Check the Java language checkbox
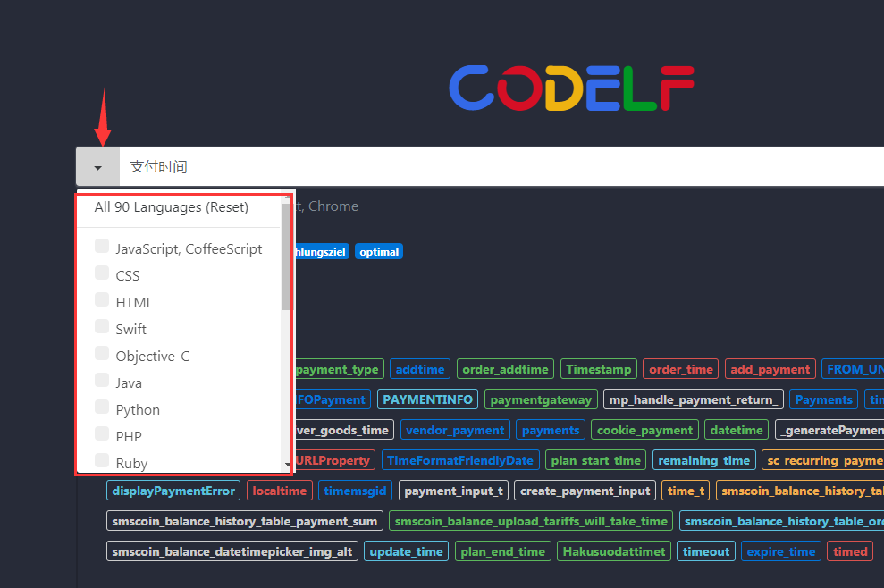The width and height of the screenshot is (884, 588). tap(102, 380)
